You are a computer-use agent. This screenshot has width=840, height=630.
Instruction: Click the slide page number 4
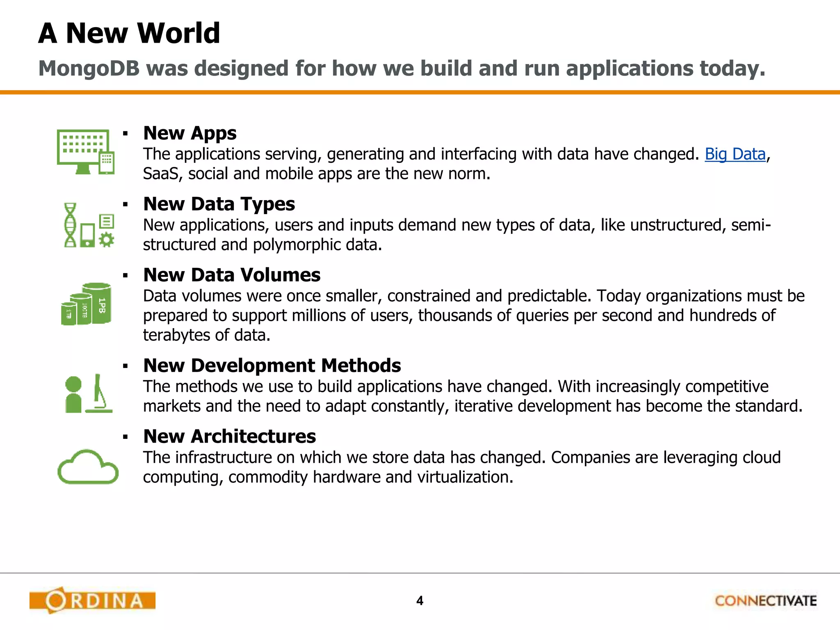(420, 601)
